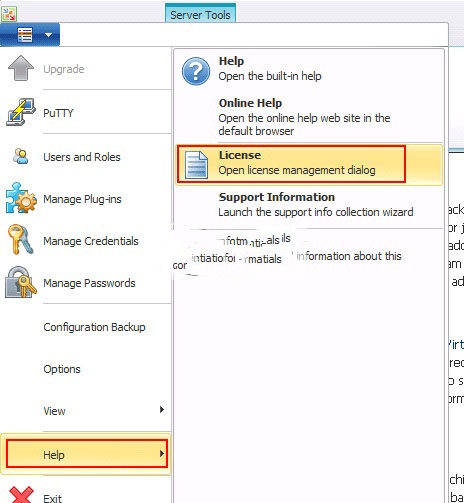464x503 pixels.
Task: Click the red X Exit icon
Action: click(x=21, y=495)
